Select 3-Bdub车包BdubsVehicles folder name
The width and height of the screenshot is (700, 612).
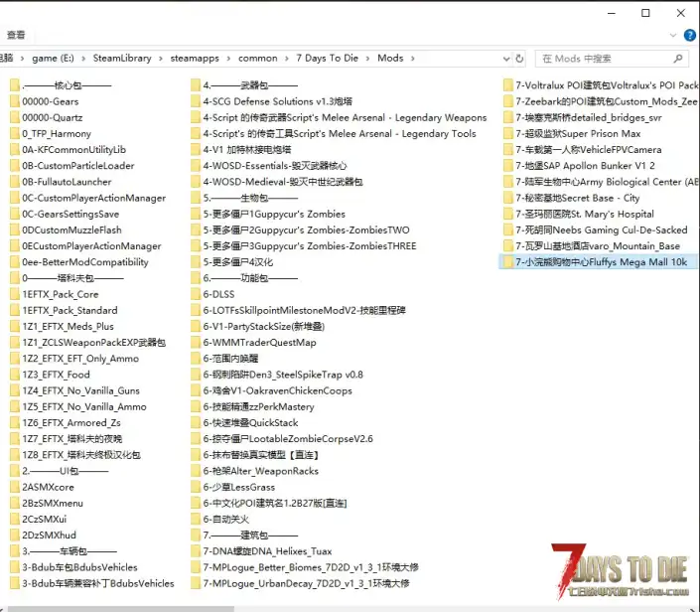pos(79,567)
